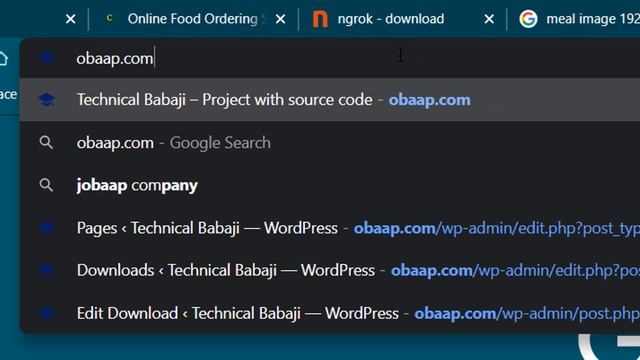
Task: Open Pages Technical Babaji WordPress suggestion
Action: coord(331,228)
